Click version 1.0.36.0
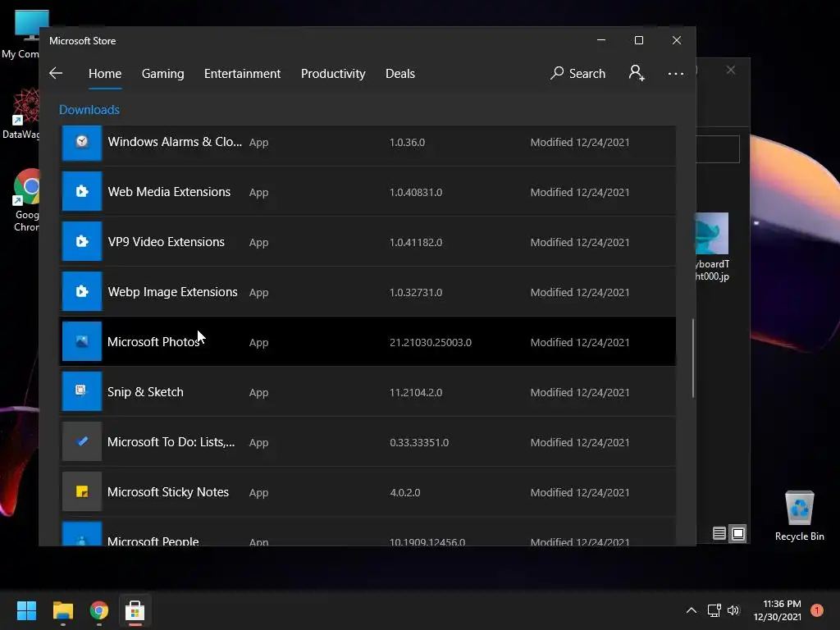The height and width of the screenshot is (630, 840). click(407, 143)
